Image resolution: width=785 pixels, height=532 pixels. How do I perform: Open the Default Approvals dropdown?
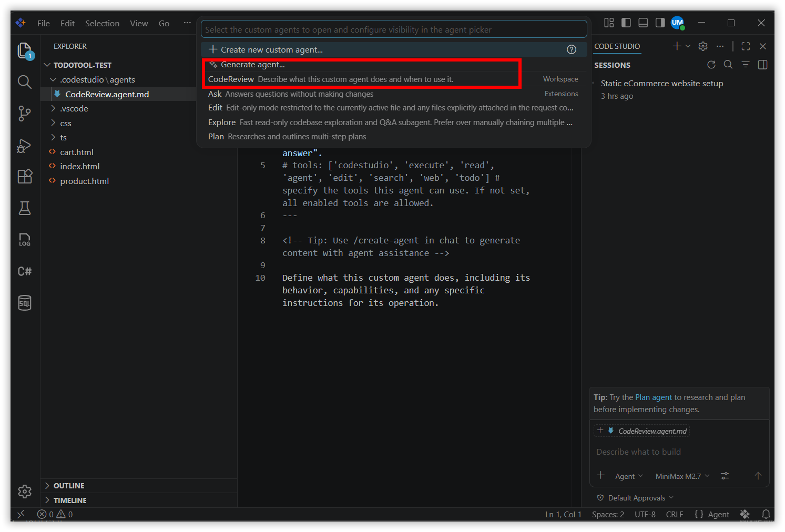(635, 498)
